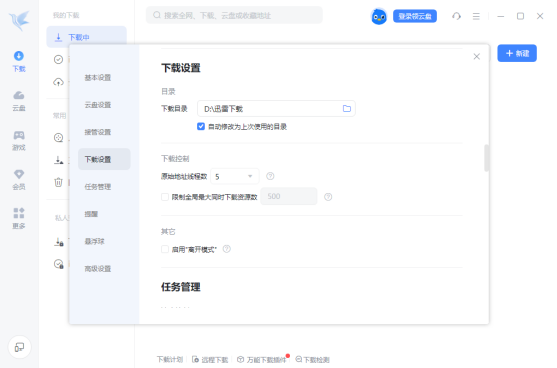The width and height of the screenshot is (557, 368).
Task: Open the 会员 membership section
Action: click(19, 179)
